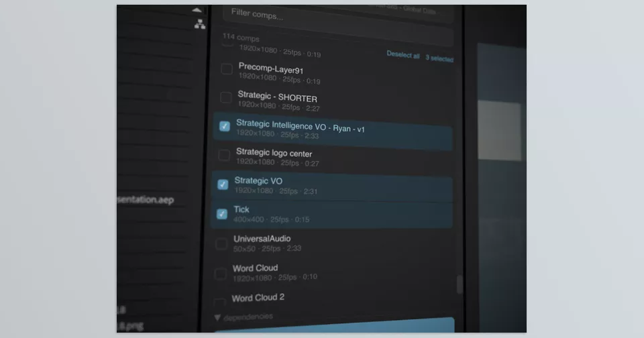Select Strategic Intelligence VO - Ryan - v1 name

point(301,125)
